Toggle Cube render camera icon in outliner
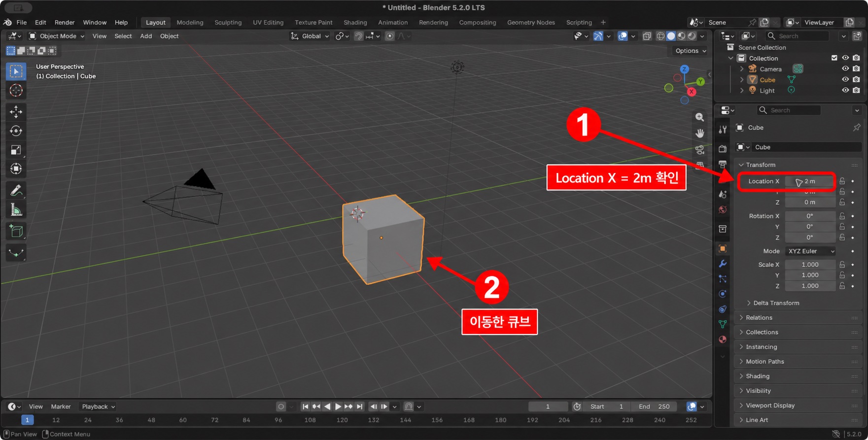This screenshot has width=868, height=440. click(x=856, y=80)
